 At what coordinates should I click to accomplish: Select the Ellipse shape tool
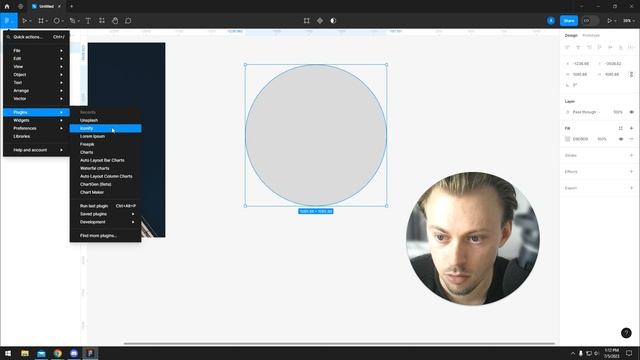[x=56, y=20]
